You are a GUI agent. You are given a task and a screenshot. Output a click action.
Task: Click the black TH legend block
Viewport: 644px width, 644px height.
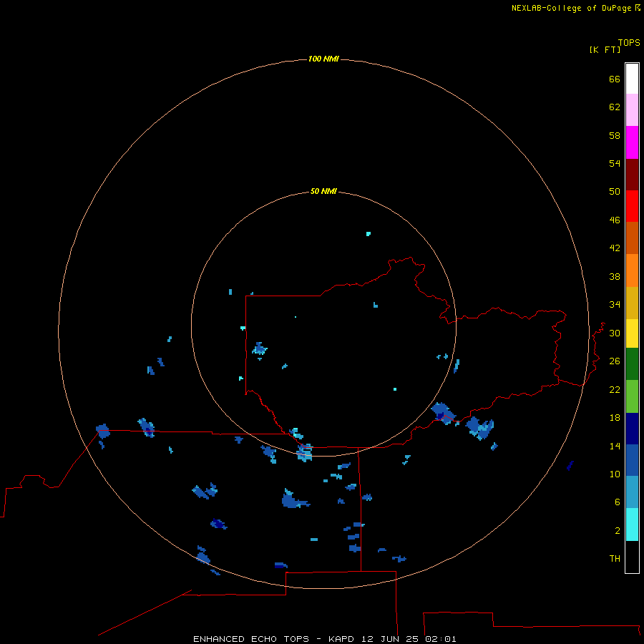coord(632,557)
